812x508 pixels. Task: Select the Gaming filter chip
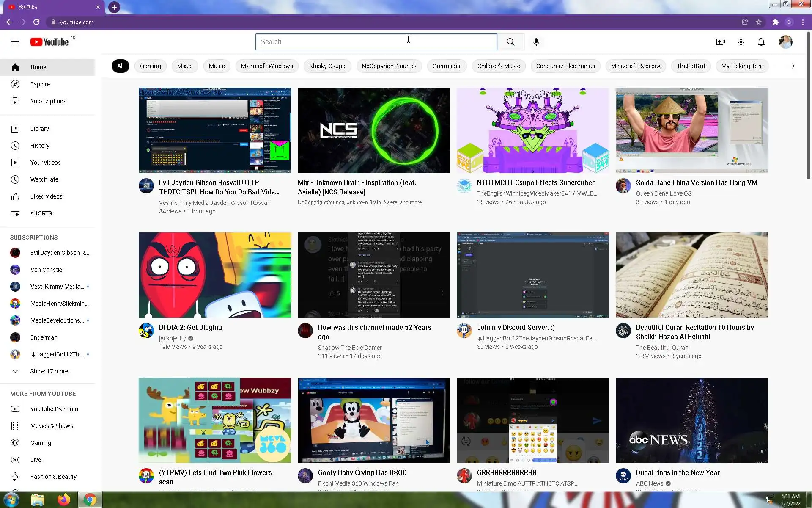pos(150,66)
